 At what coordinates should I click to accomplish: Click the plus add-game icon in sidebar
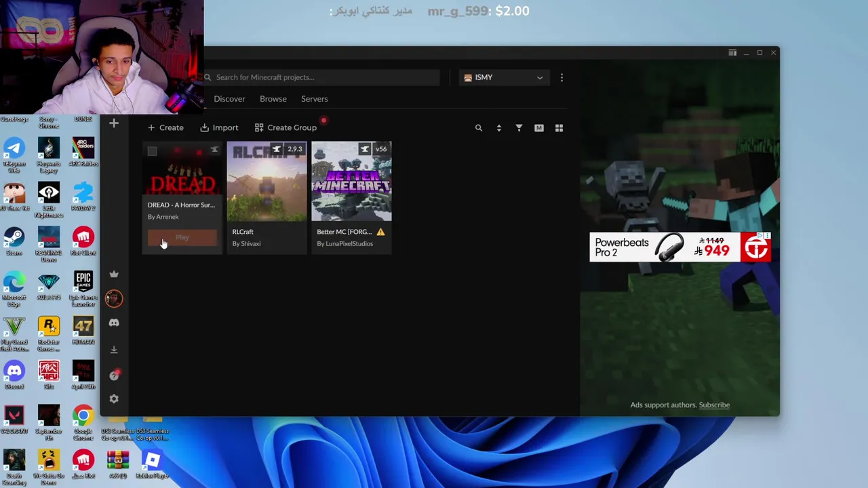tap(114, 123)
